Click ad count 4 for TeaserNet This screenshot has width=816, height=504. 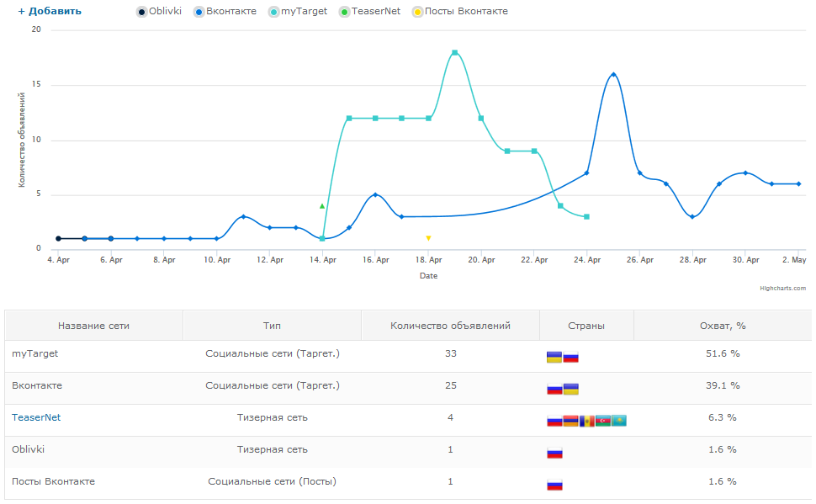pos(450,417)
